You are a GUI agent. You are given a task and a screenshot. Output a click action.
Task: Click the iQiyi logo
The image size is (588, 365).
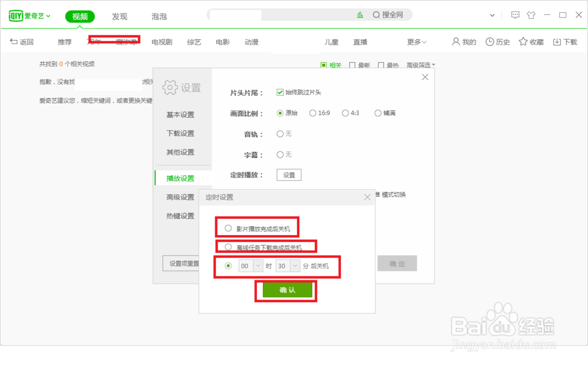coord(18,16)
